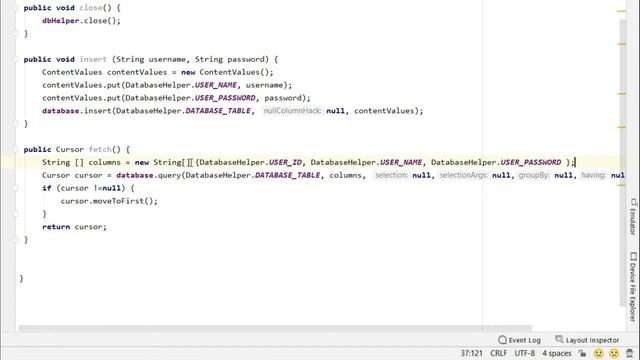Toggle the read-only lock icon

coord(582,353)
